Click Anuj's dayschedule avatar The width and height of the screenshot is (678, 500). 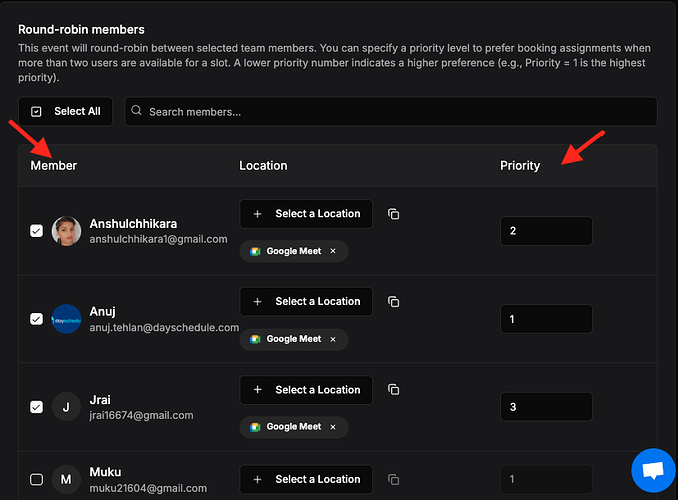coord(66,319)
